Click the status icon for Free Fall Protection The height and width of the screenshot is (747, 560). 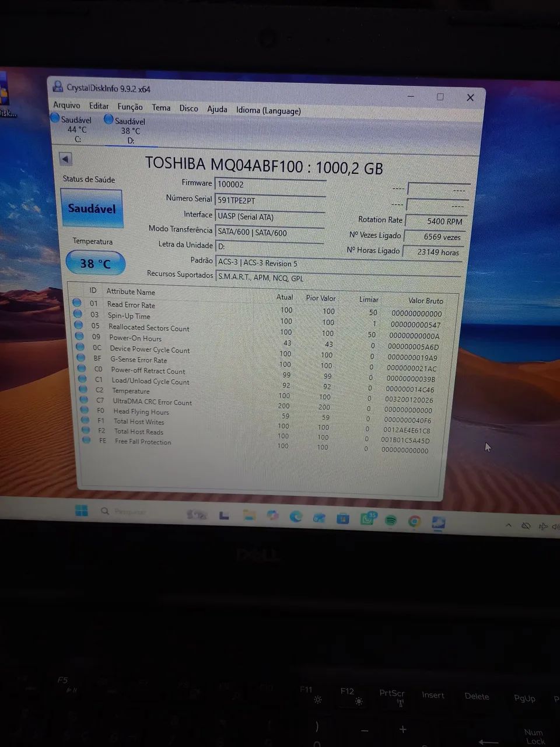click(x=87, y=440)
